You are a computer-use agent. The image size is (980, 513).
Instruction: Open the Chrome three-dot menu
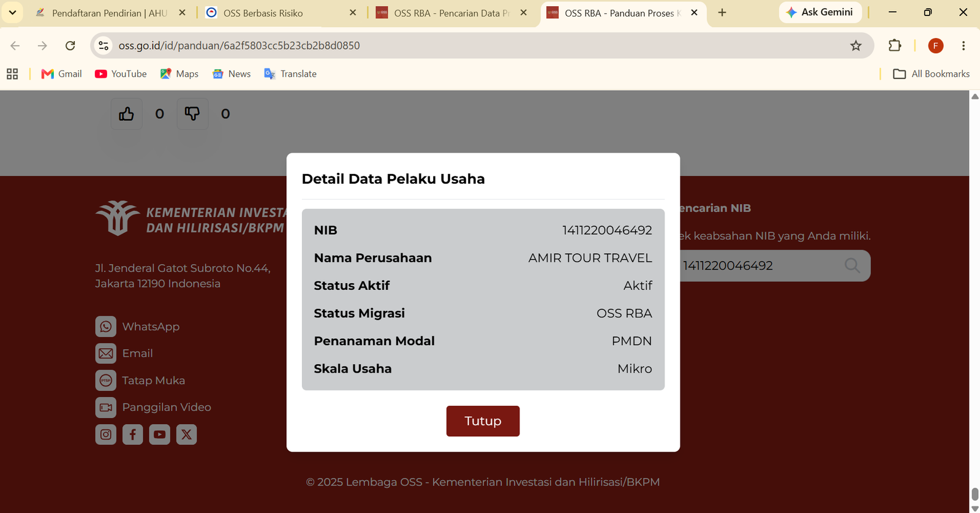(x=963, y=45)
